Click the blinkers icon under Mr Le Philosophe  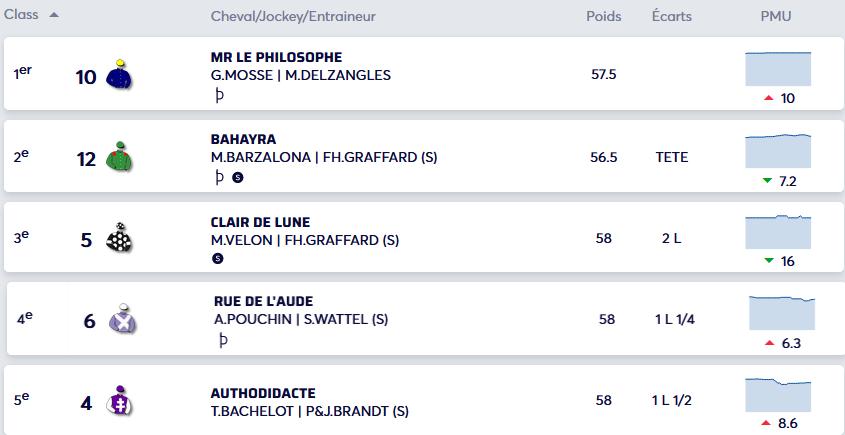coord(219,95)
